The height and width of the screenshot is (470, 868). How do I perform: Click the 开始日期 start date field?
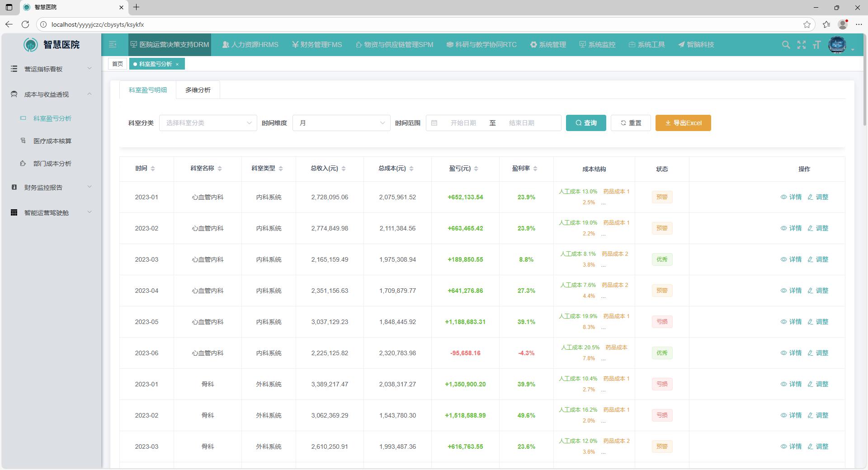(463, 123)
